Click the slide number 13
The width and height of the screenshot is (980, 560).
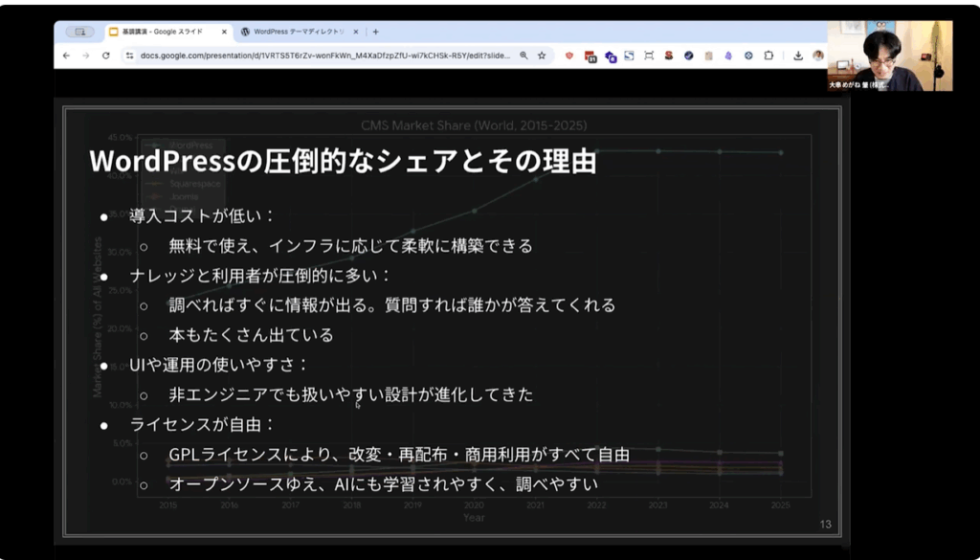tap(826, 525)
